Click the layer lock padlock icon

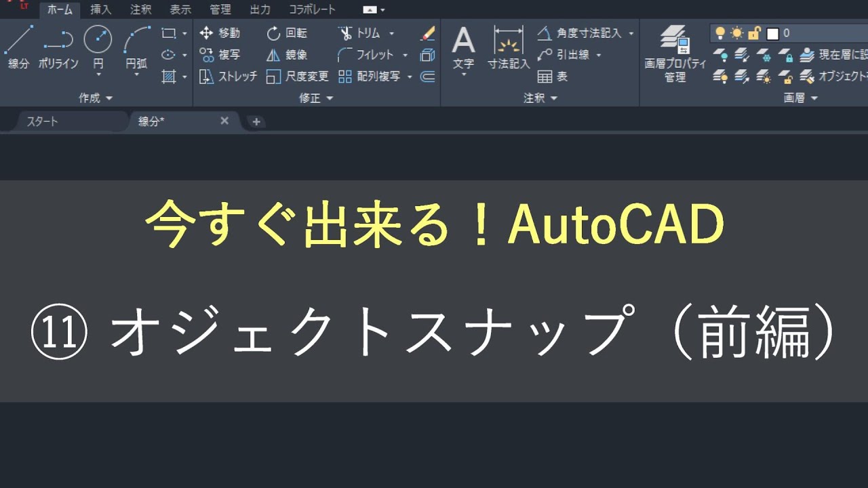[x=785, y=55]
